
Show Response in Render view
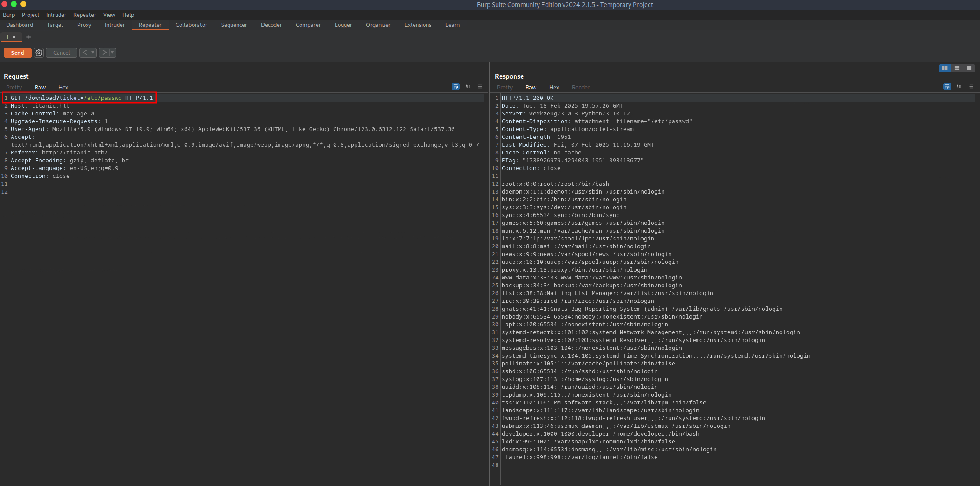[581, 87]
